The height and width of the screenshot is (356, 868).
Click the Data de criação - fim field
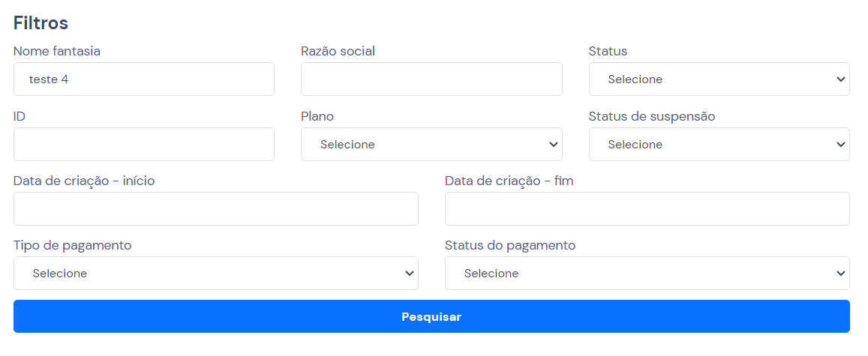[x=647, y=209]
